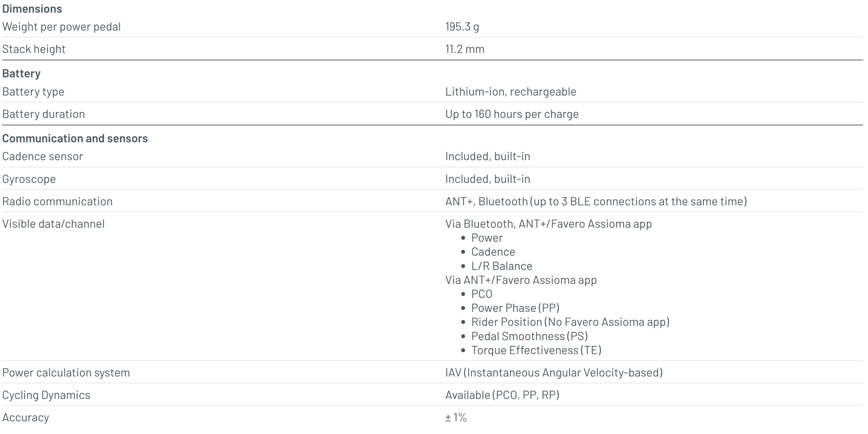
Task: Select the Stack height label
Action: coord(34,49)
